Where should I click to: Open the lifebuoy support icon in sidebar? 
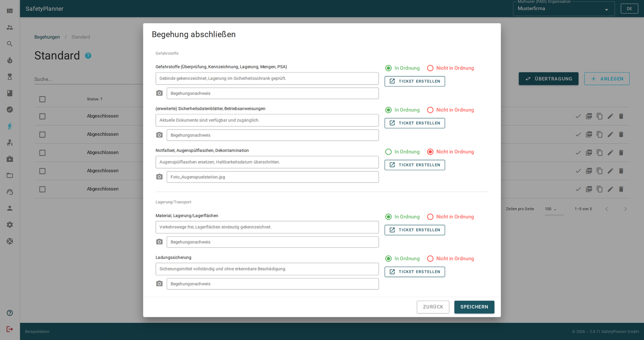pos(10,241)
